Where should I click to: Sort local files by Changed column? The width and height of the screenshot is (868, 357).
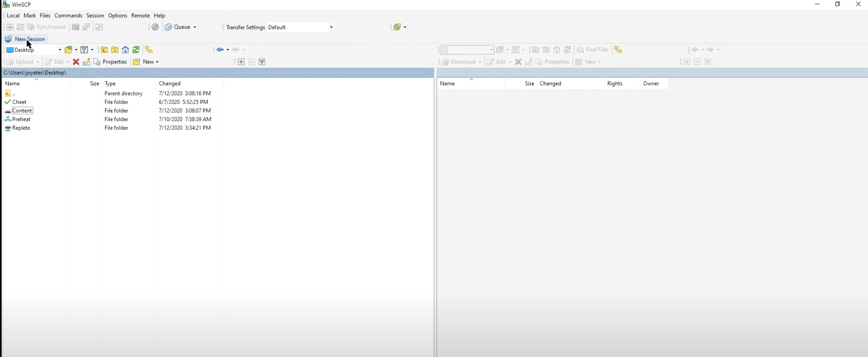[189, 84]
